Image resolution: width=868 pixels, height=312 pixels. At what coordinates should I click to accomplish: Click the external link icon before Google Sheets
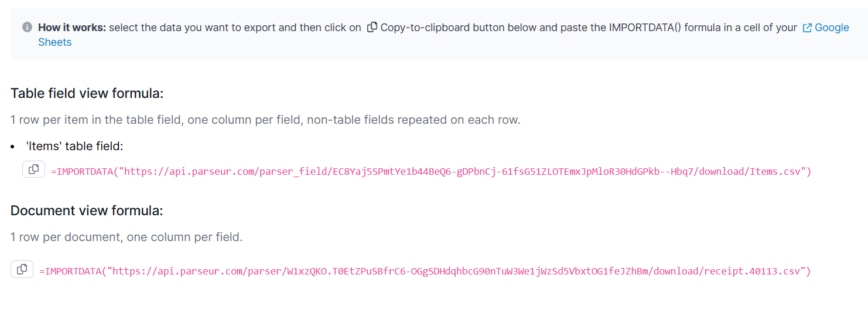807,28
